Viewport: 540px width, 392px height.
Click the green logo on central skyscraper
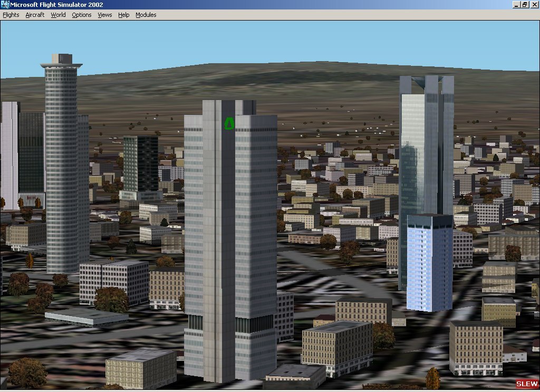[x=229, y=124]
